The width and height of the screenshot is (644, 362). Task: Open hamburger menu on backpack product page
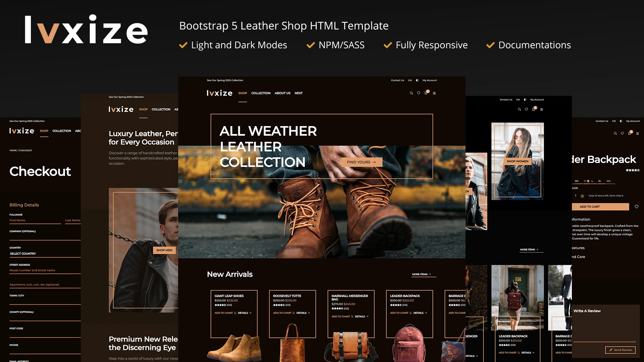click(x=638, y=133)
